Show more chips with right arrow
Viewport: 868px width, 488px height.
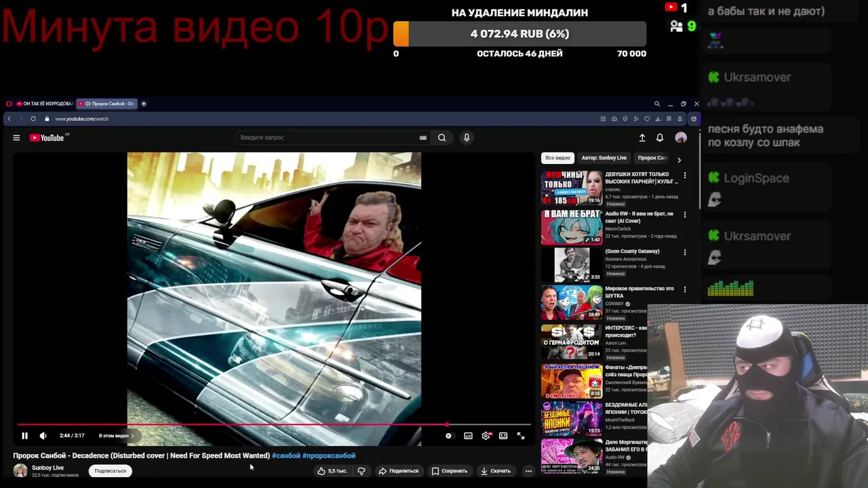point(679,160)
